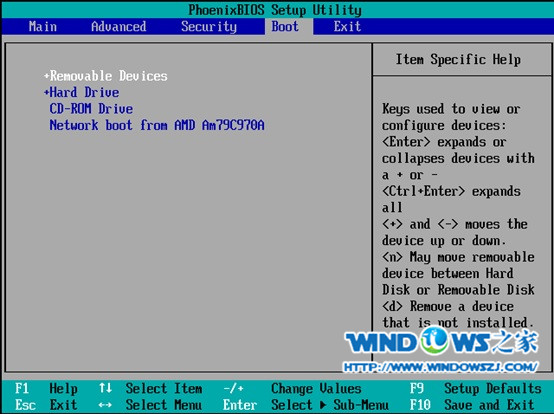Click the F1 Help legend
This screenshot has height=414, width=554.
click(46, 389)
